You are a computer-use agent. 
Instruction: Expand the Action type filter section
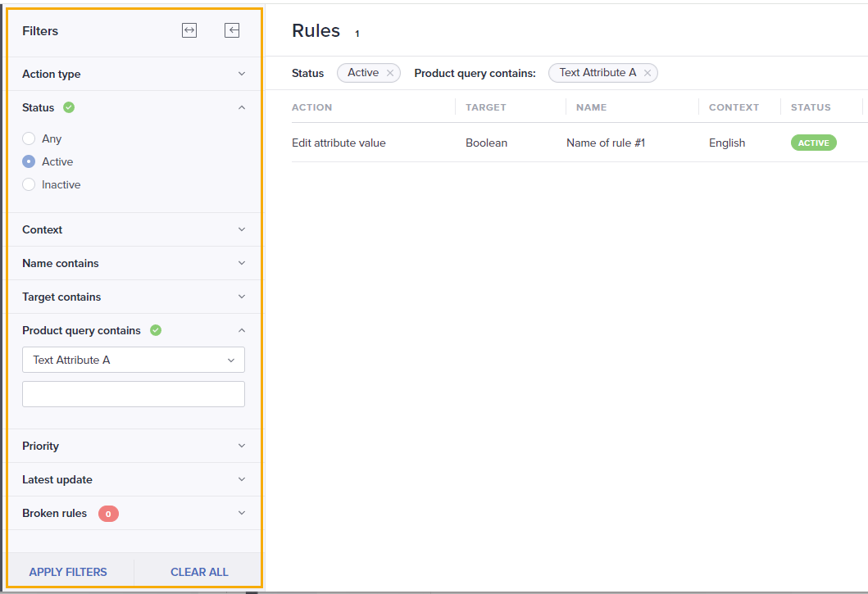coord(241,74)
